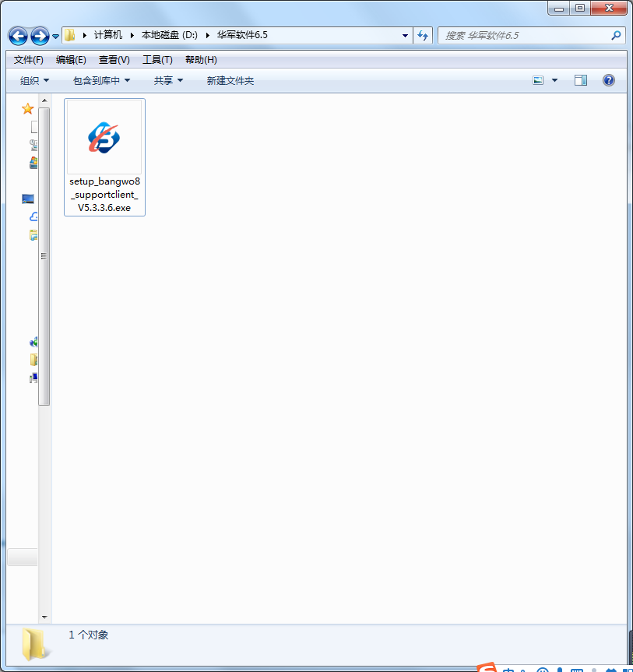Viewport: 633px width, 672px height.
Task: Click the orange Sogou input method icon
Action: coord(487,667)
